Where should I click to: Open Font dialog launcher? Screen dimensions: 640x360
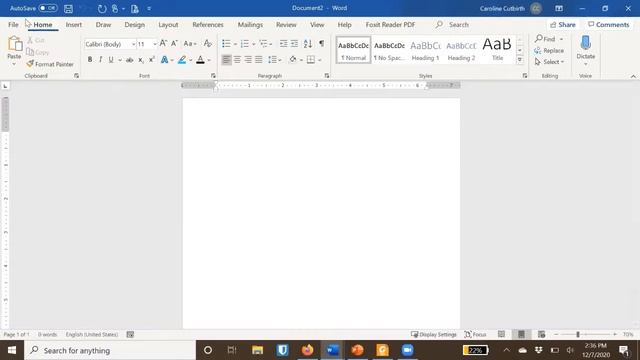click(x=213, y=76)
